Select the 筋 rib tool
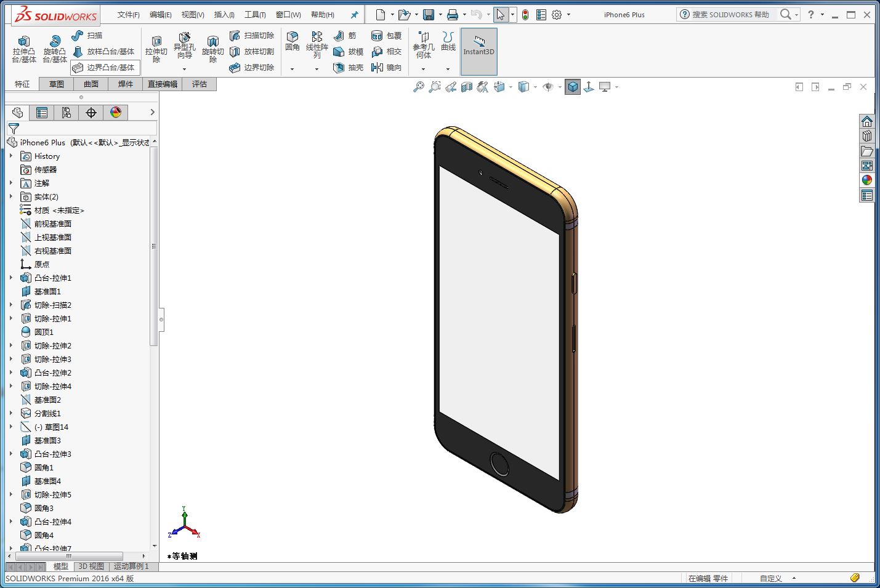 (x=345, y=36)
